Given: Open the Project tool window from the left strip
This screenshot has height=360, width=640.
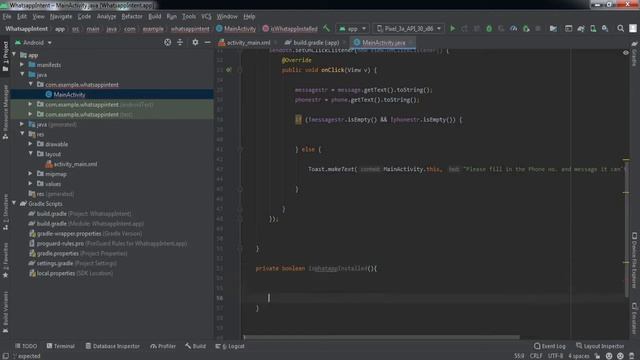Looking at the screenshot, I should coord(5,56).
